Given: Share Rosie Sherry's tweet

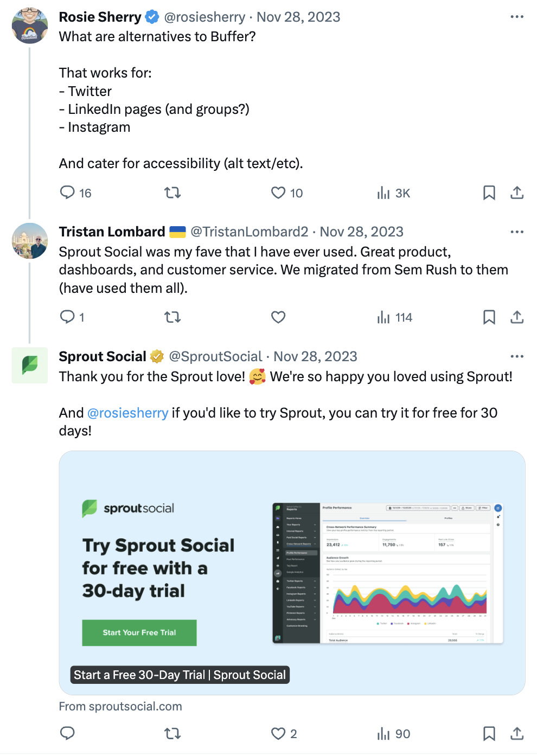Looking at the screenshot, I should 517,193.
